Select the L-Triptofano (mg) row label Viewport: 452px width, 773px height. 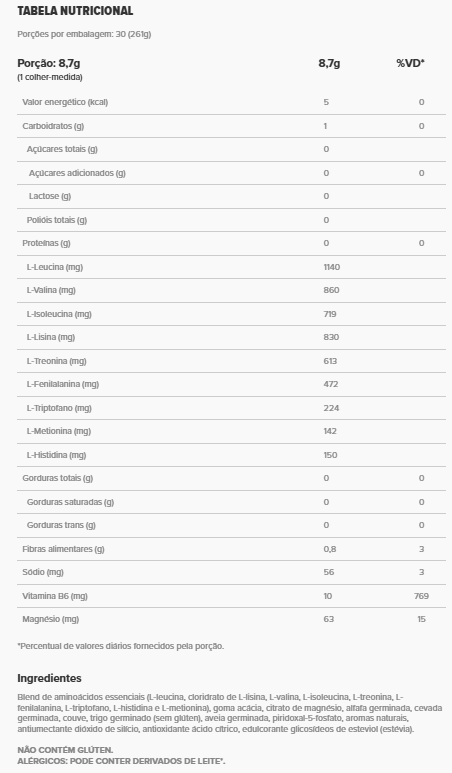(59, 408)
